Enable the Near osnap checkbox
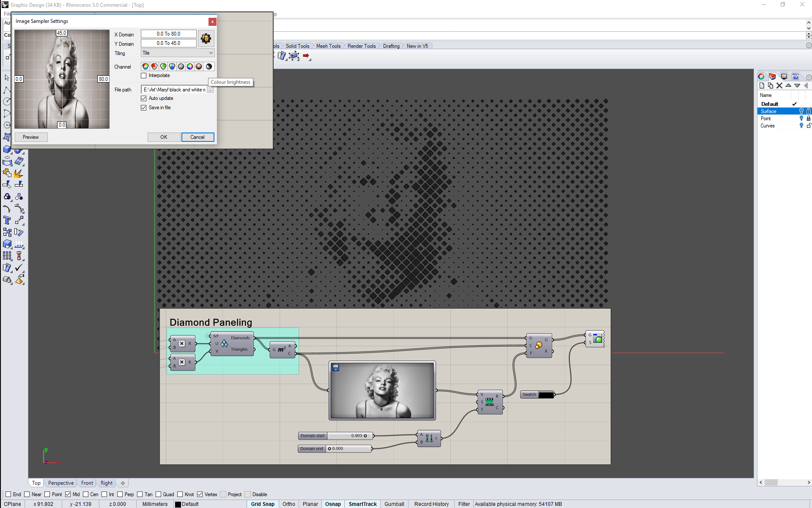 27,494
